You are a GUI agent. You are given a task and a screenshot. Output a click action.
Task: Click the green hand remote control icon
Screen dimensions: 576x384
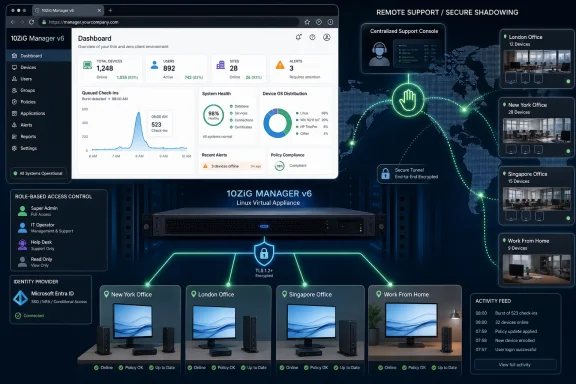tap(408, 100)
